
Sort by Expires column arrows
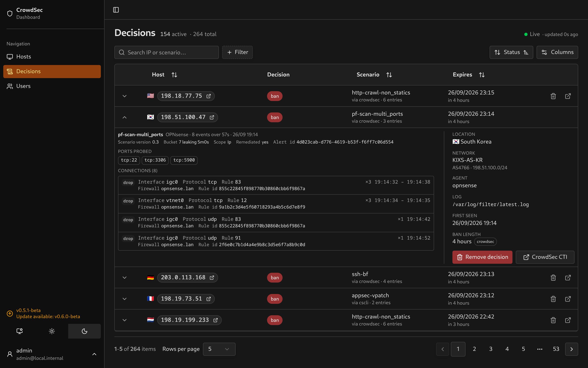tap(482, 75)
